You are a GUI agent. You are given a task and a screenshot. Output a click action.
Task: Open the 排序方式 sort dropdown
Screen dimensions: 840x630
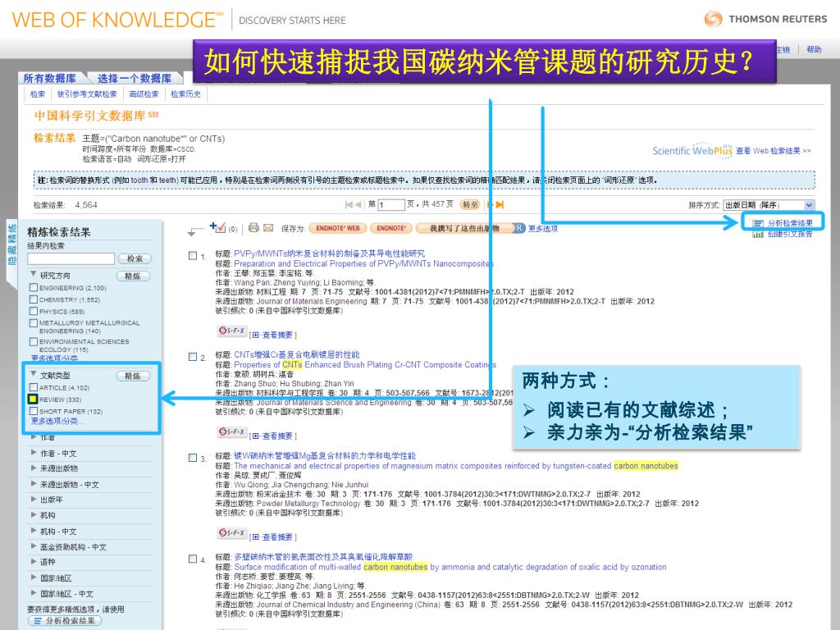pyautogui.click(x=769, y=205)
